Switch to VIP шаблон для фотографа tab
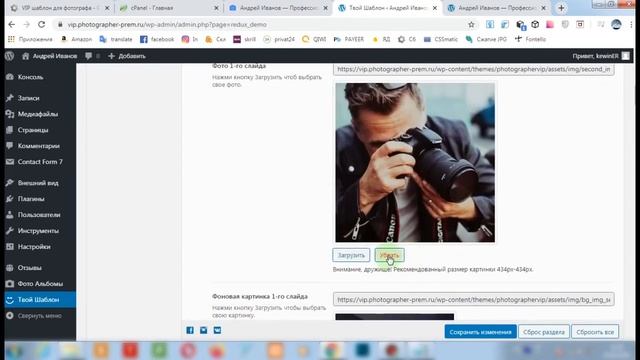Screen dimensions: 640x360 click(x=60, y=8)
